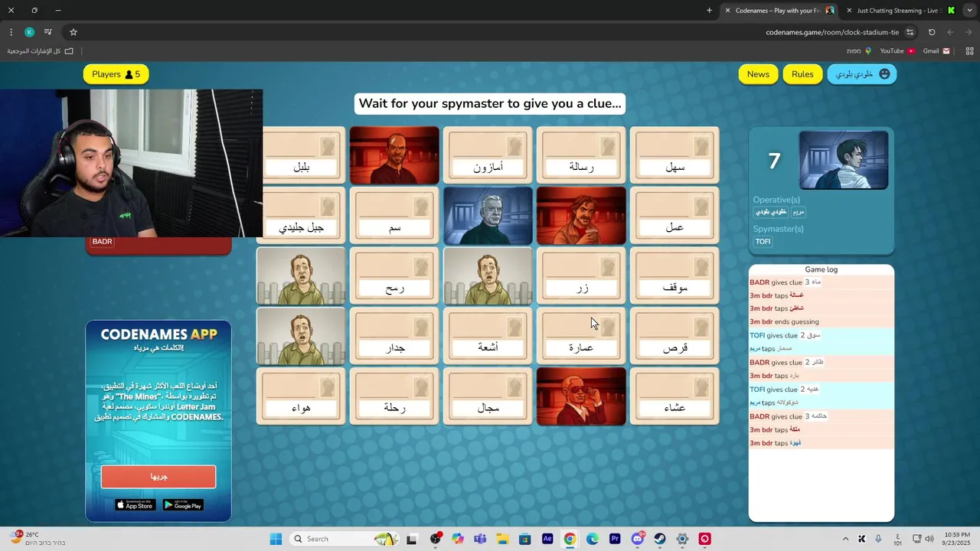Tap the عشاء word card
This screenshot has width=980, height=551.
[x=675, y=396]
